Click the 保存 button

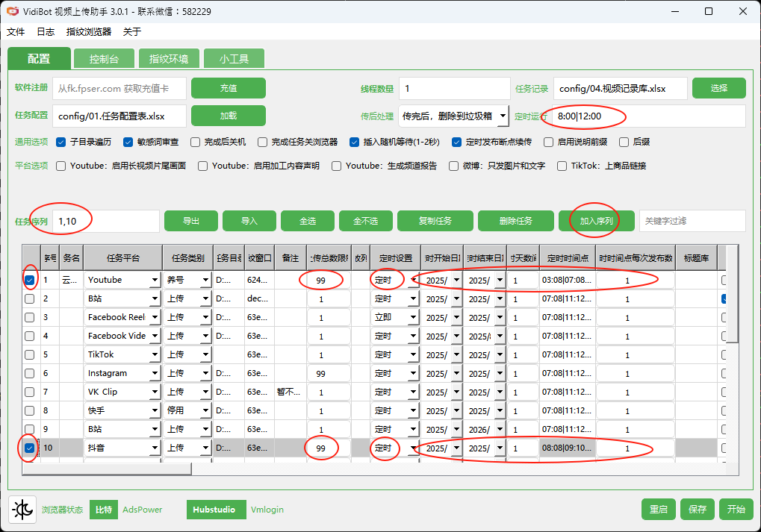click(x=698, y=509)
